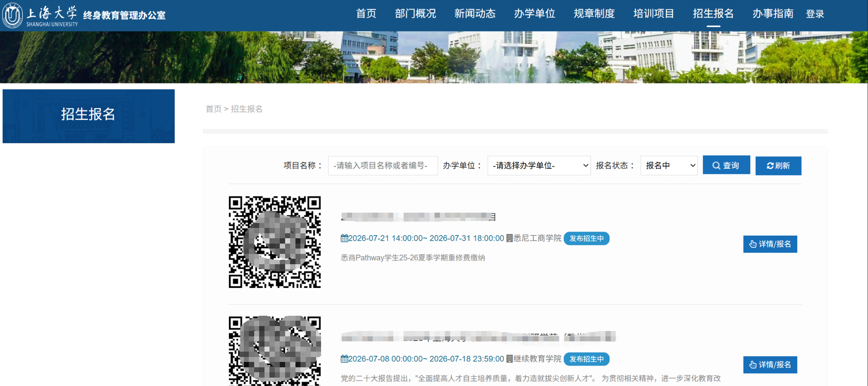Select the 招生报名 navigation tab
868x386 pixels.
pos(714,14)
